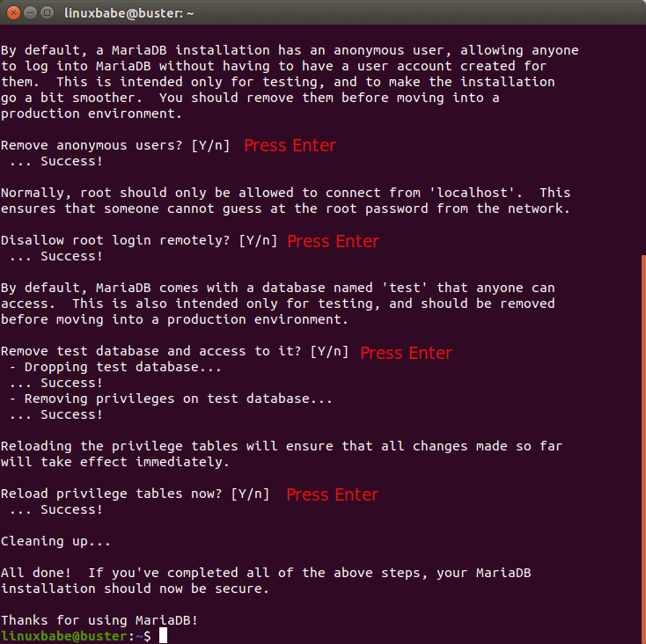Image resolution: width=646 pixels, height=644 pixels.
Task: Click the white cursor block at the prompt
Action: coord(162,636)
